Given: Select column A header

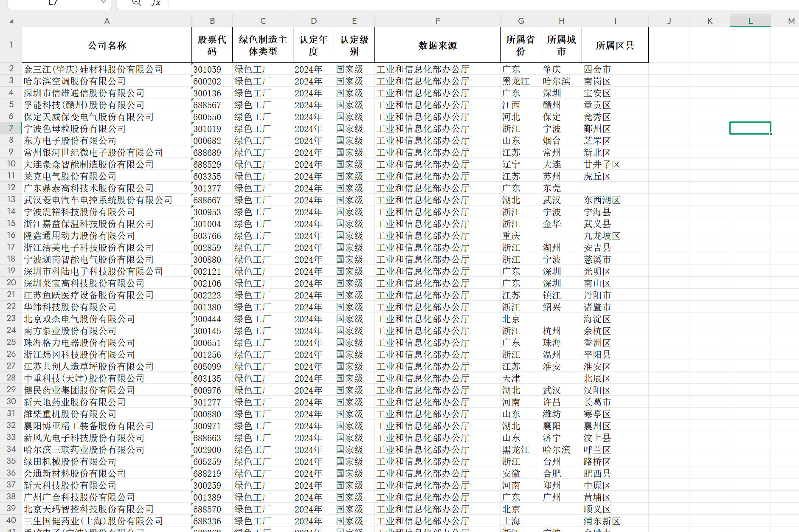Looking at the screenshot, I should [x=107, y=21].
